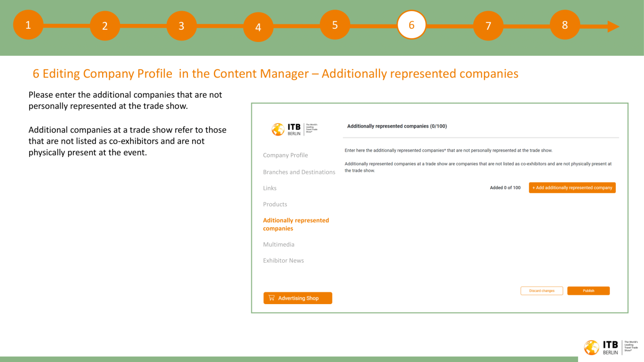
Task: Open the Multimedia section
Action: pos(278,245)
